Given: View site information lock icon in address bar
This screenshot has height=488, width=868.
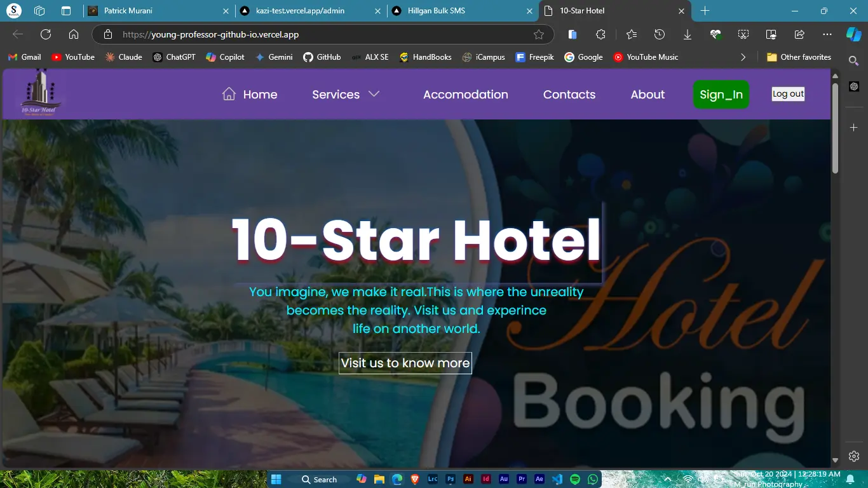Looking at the screenshot, I should (x=108, y=34).
